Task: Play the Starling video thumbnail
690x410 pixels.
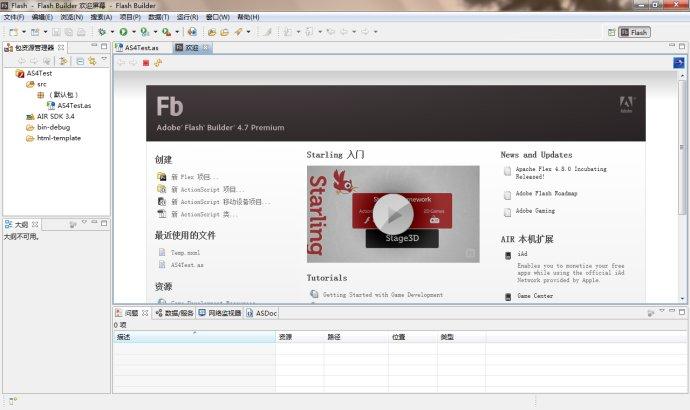Action: coord(393,214)
